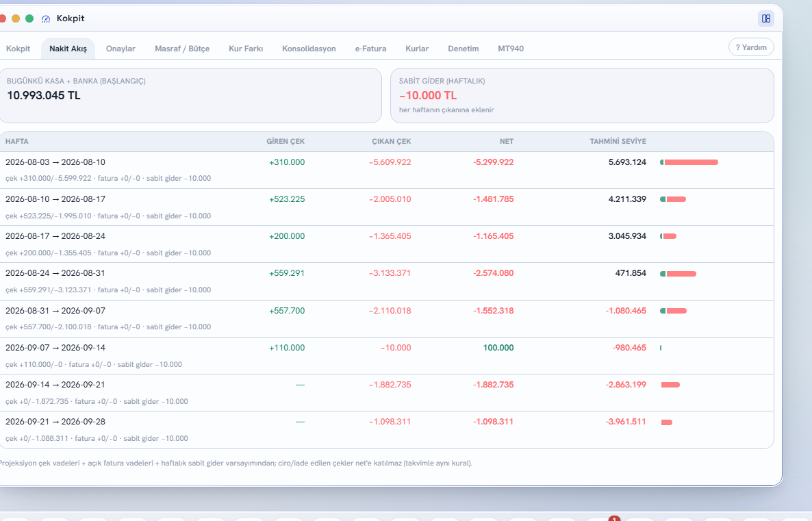Select week 2026-08-17 → 2026-08-24 row
The image size is (812, 521).
(x=387, y=244)
